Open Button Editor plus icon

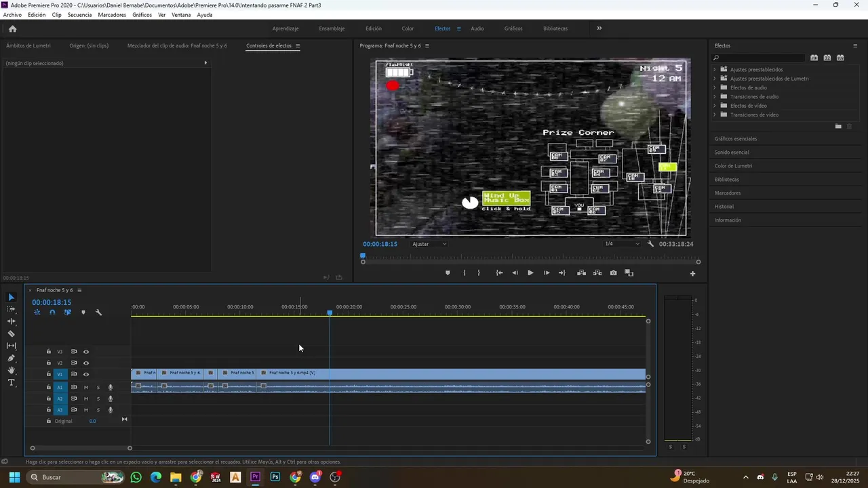(692, 274)
